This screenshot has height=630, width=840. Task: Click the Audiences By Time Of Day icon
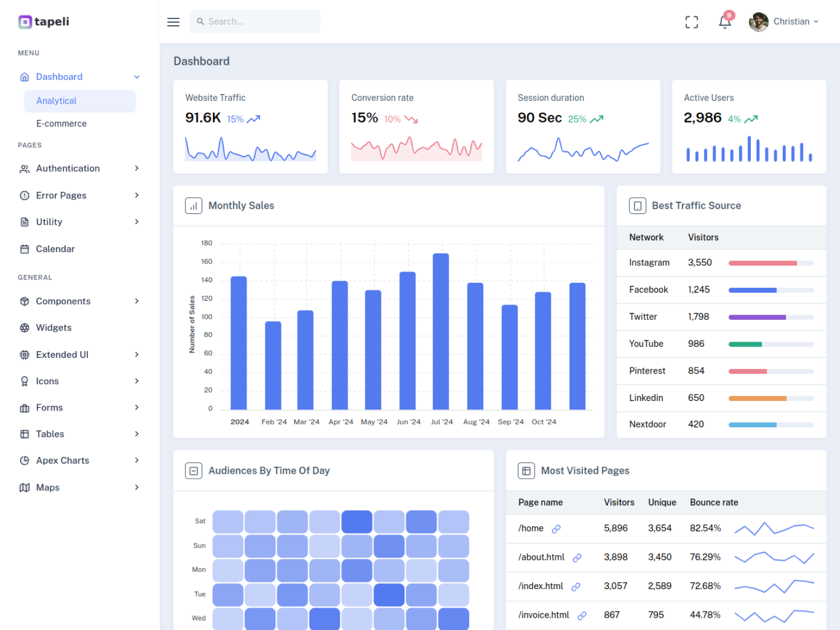point(194,470)
